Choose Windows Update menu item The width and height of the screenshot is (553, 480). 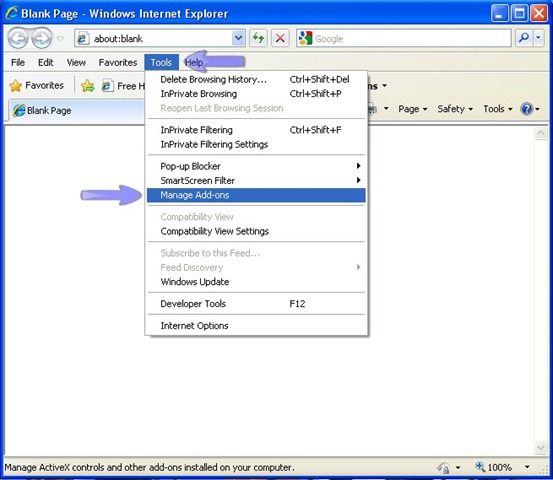click(256, 282)
